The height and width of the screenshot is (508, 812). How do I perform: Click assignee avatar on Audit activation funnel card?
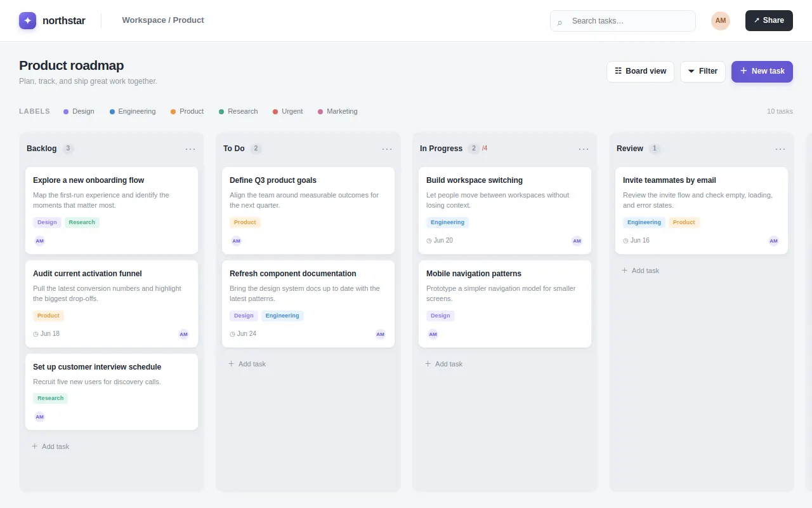pyautogui.click(x=183, y=334)
